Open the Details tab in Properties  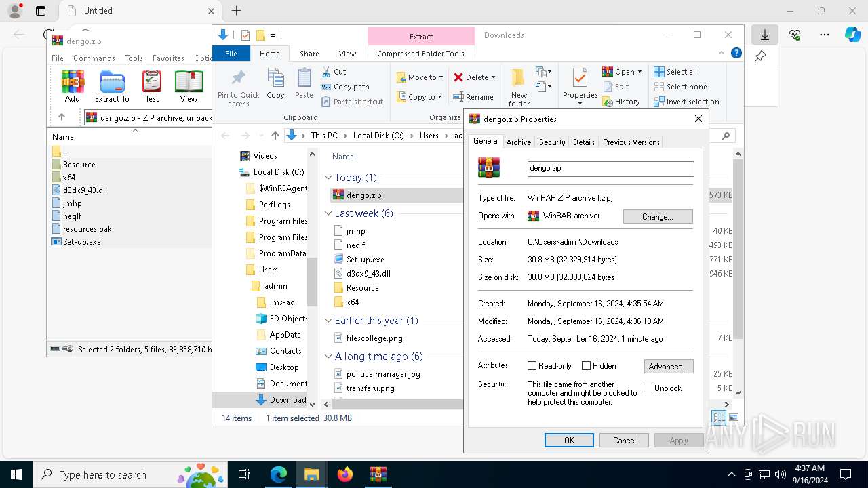pyautogui.click(x=584, y=142)
